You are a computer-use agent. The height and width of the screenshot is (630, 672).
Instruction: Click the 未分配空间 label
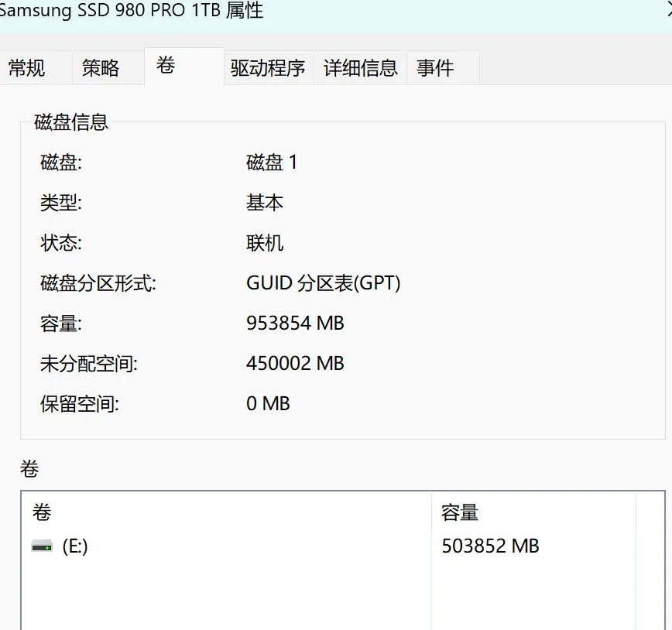point(89,364)
